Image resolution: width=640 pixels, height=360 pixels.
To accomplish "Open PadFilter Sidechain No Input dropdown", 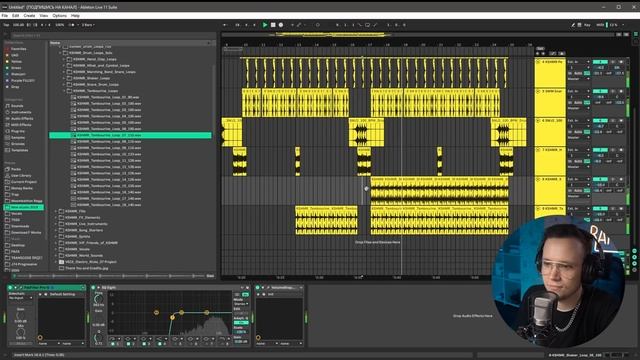I will coord(20,298).
